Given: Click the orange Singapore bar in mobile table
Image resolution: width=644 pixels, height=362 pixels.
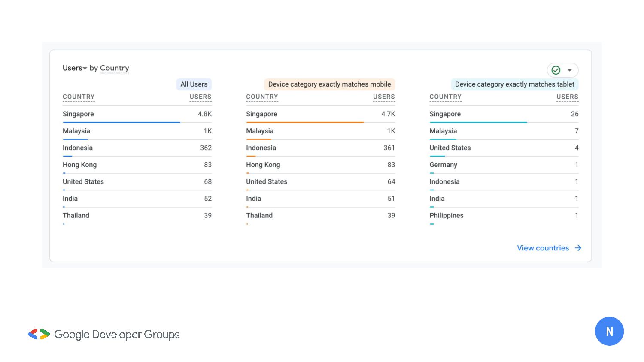Looking at the screenshot, I should coord(305,122).
